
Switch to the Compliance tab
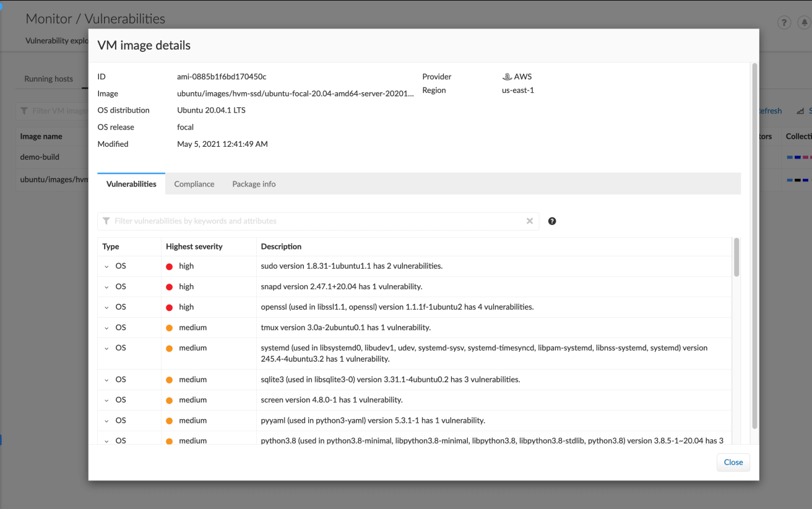click(194, 183)
